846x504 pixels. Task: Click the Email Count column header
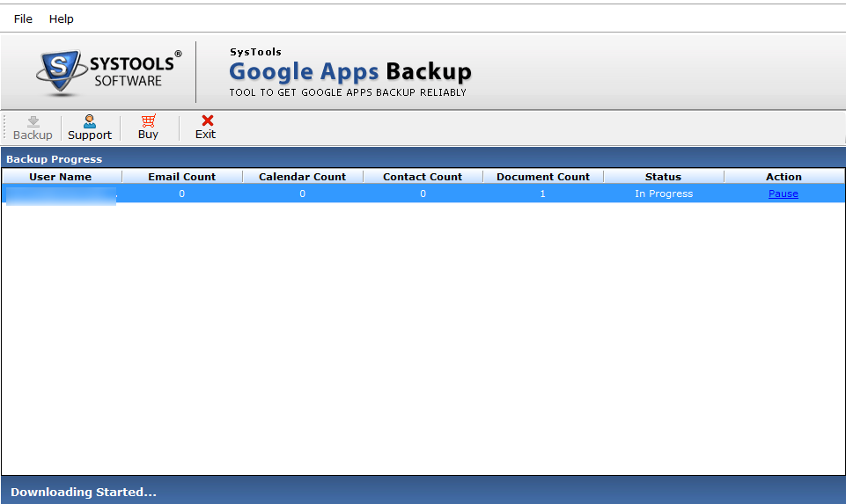(x=182, y=177)
